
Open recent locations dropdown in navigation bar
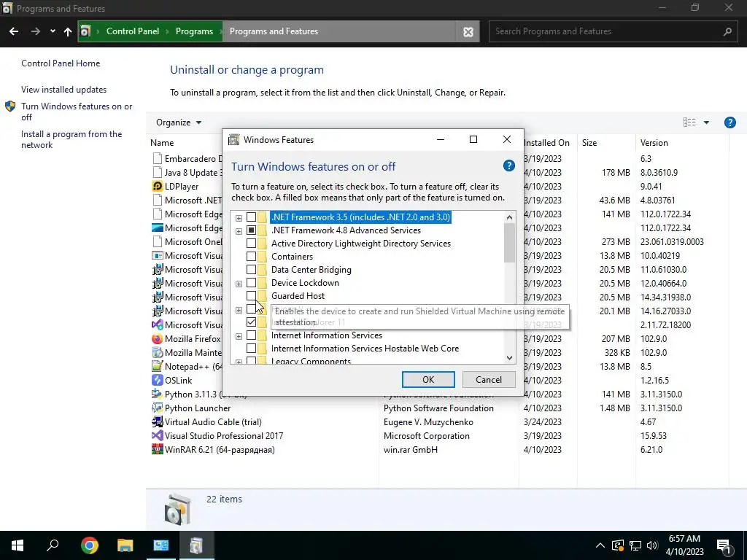coord(53,31)
